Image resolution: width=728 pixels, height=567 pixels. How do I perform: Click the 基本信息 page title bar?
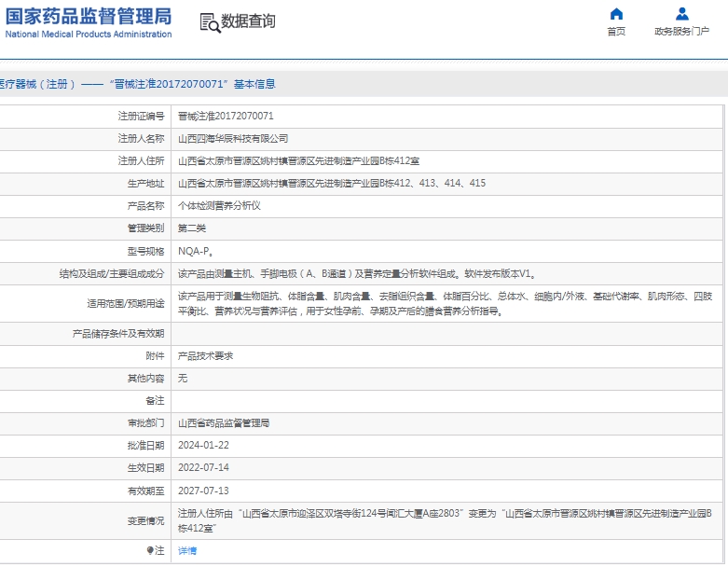(x=364, y=84)
